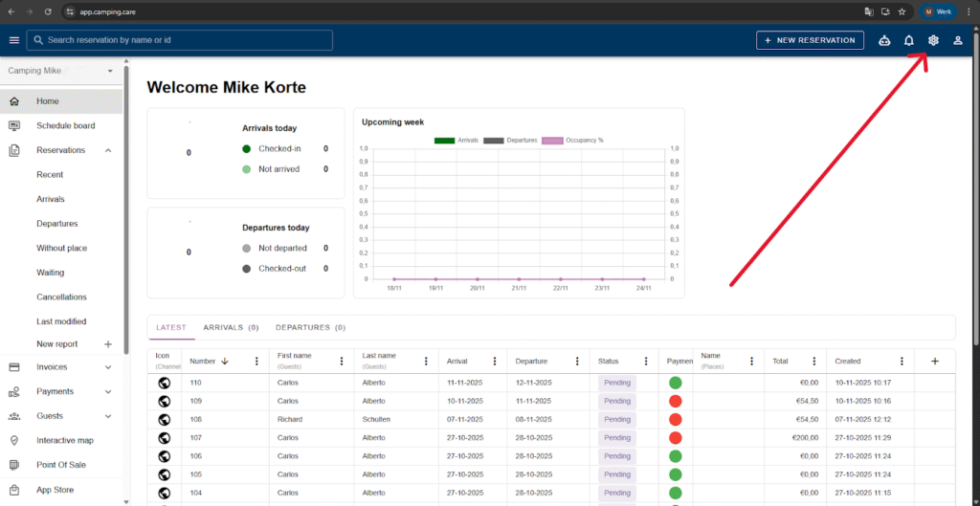The width and height of the screenshot is (980, 506).
Task: Collapse the Reservations sidebar section
Action: coord(108,150)
